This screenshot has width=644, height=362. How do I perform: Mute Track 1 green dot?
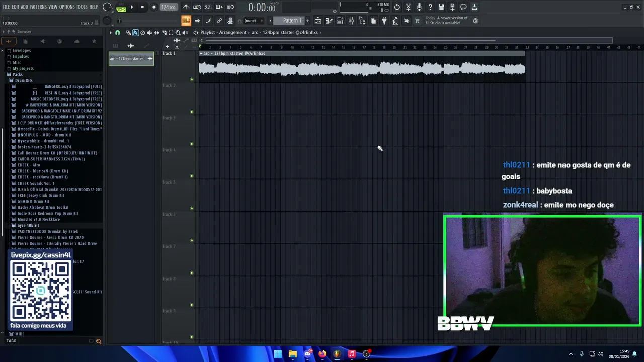tap(192, 80)
